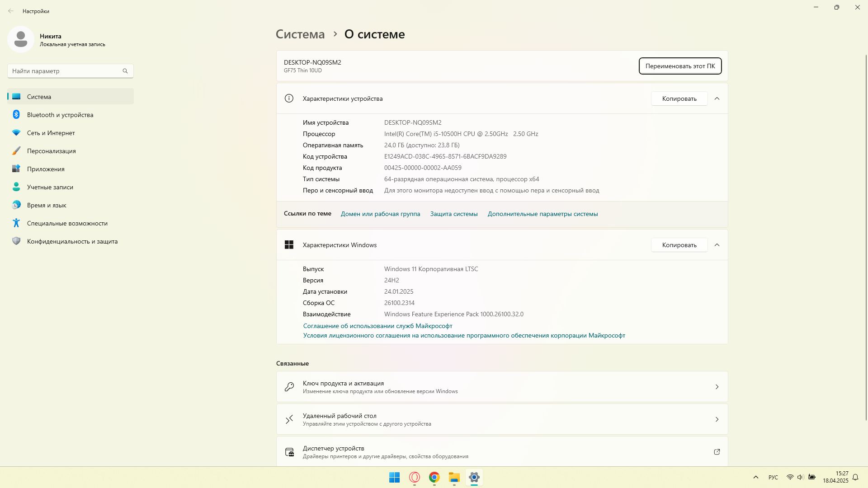868x488 pixels.
Task: Select processor value Intel(R) Core(TM) i5-10500H
Action: point(461,134)
